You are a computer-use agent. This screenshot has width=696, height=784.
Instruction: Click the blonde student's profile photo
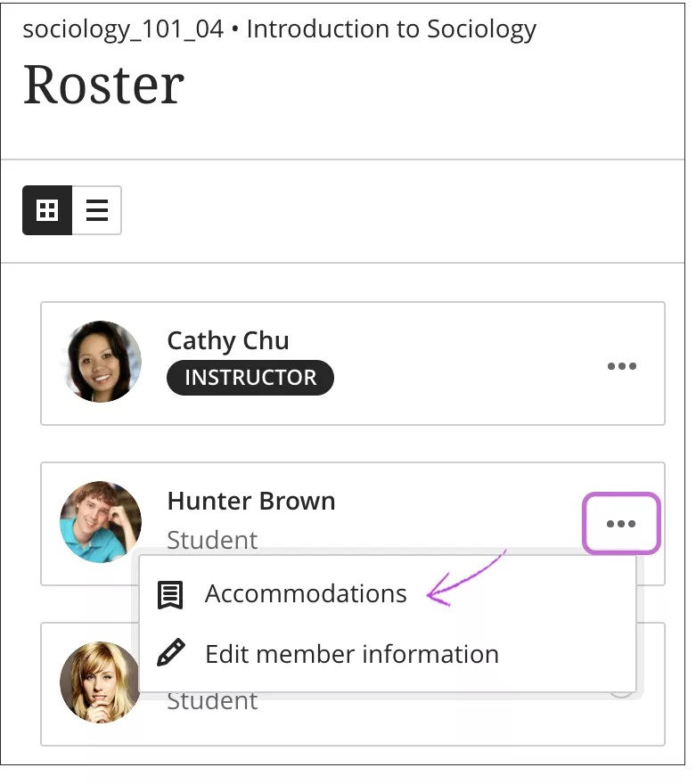(x=101, y=682)
